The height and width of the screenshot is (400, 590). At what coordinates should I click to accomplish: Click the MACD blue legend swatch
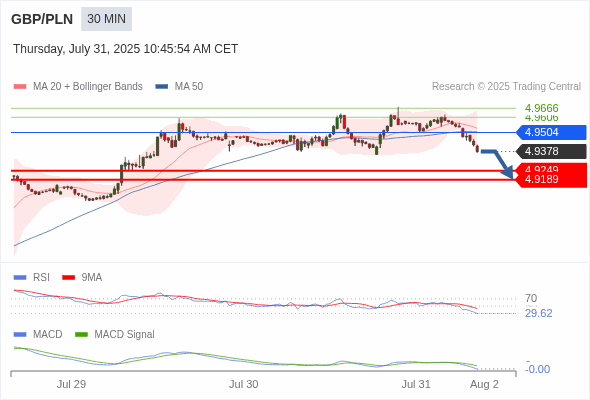coord(20,335)
